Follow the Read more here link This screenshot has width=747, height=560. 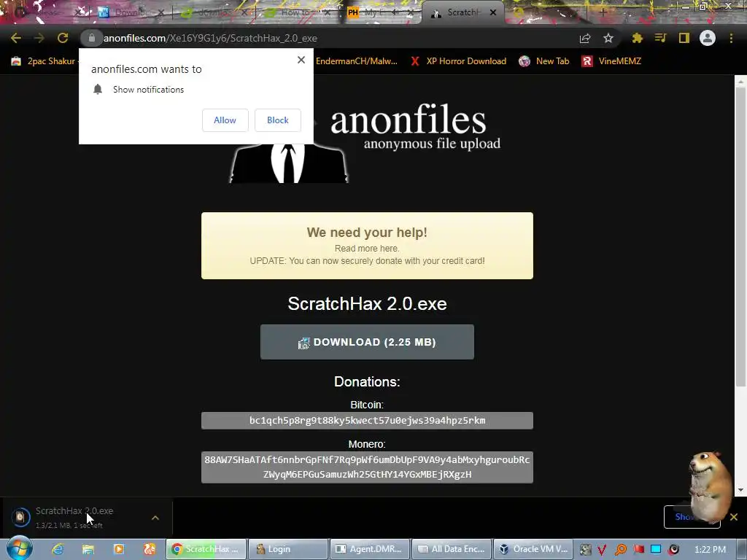pyautogui.click(x=367, y=248)
